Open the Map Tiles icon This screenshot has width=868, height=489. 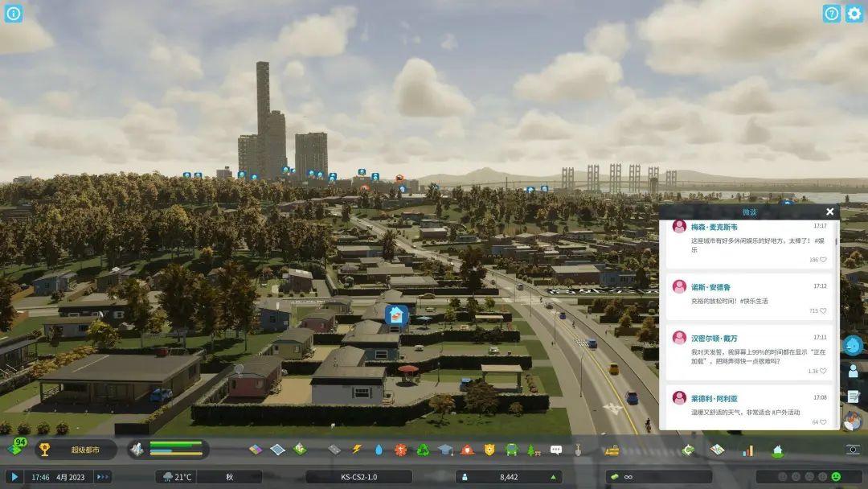[x=718, y=450]
